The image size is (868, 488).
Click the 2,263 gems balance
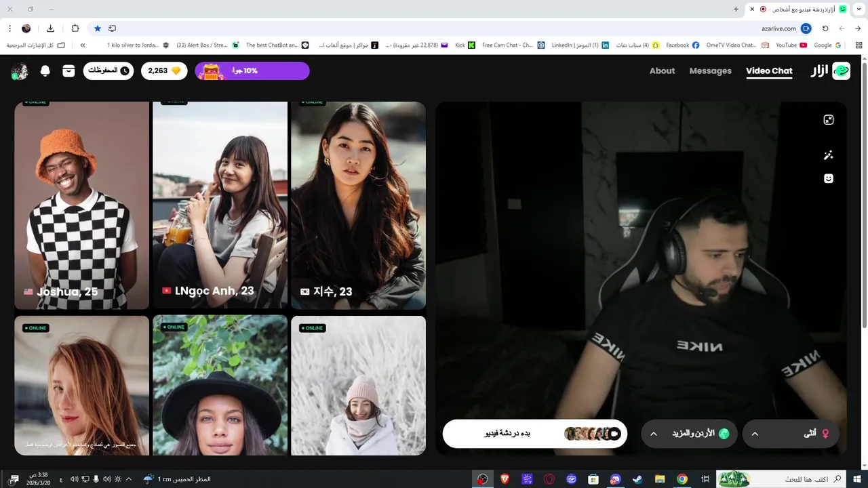click(x=164, y=71)
